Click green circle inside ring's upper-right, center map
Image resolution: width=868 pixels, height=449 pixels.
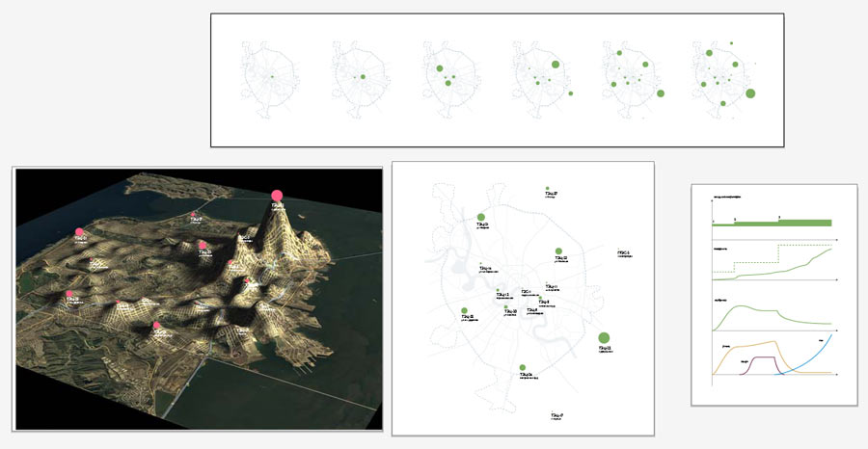558,251
